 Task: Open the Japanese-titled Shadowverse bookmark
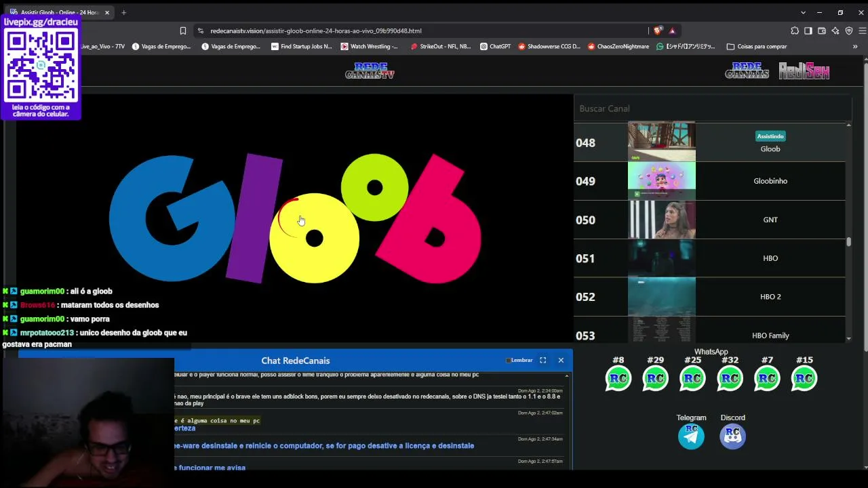pyautogui.click(x=686, y=47)
